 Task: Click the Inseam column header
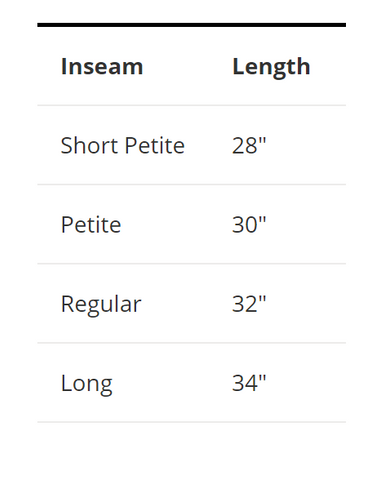coord(102,66)
